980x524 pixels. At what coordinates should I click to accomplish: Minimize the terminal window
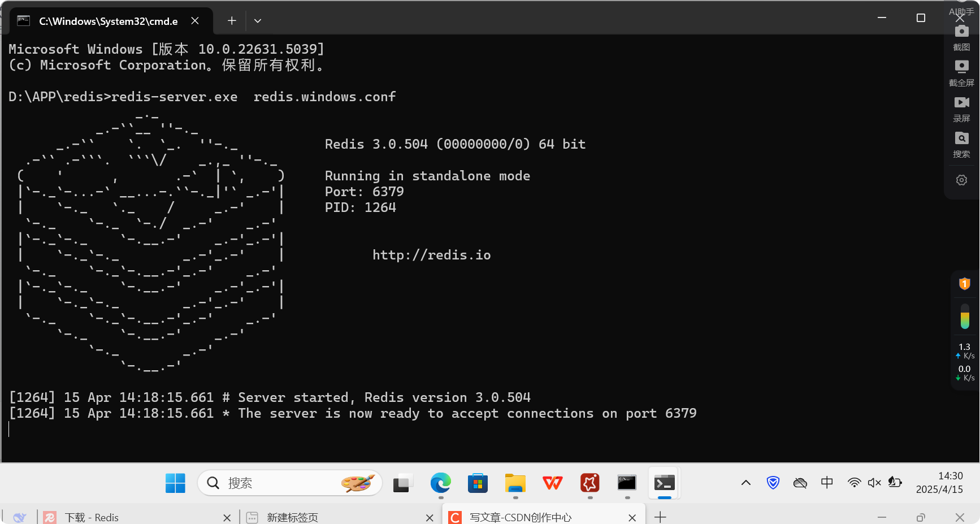(882, 18)
